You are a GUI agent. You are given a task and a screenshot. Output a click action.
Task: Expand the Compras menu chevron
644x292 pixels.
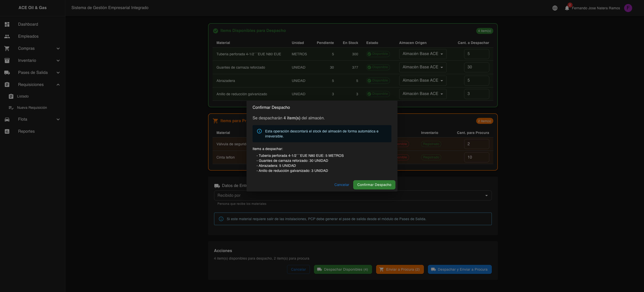58,48
